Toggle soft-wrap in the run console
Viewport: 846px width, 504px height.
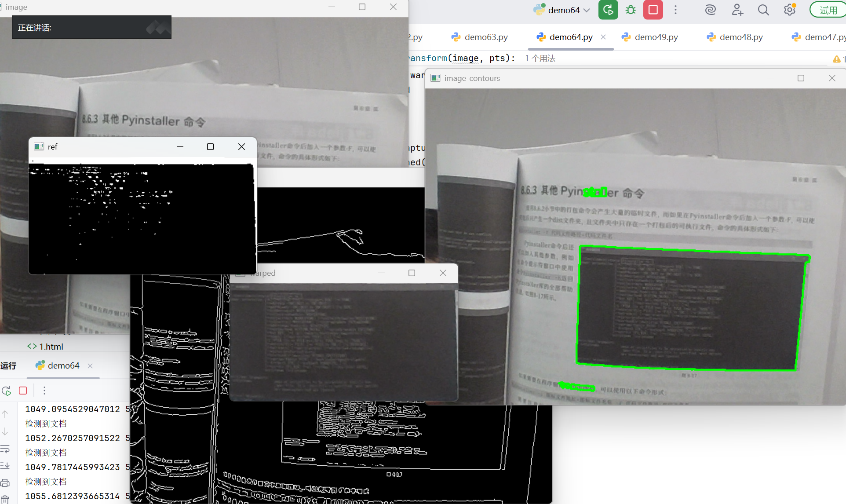5,449
